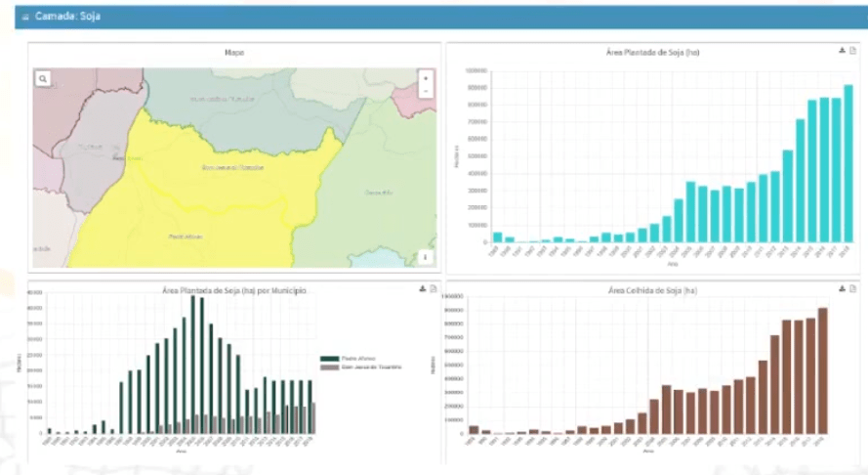Image resolution: width=868 pixels, height=475 pixels.
Task: Export Área Plantada de Soja data file
Action: pos(852,51)
